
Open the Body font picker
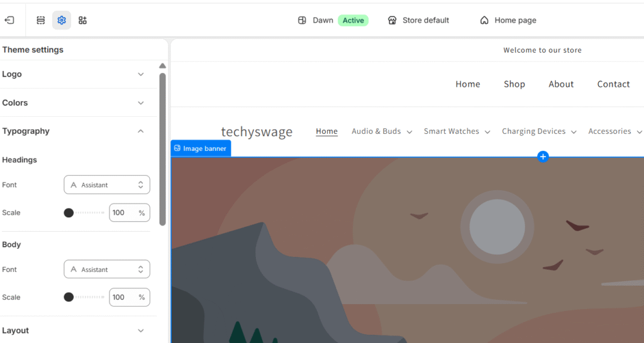[x=107, y=269]
